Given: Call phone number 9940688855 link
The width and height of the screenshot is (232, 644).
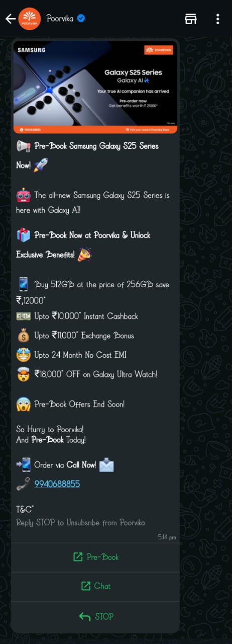Looking at the screenshot, I should click(57, 484).
